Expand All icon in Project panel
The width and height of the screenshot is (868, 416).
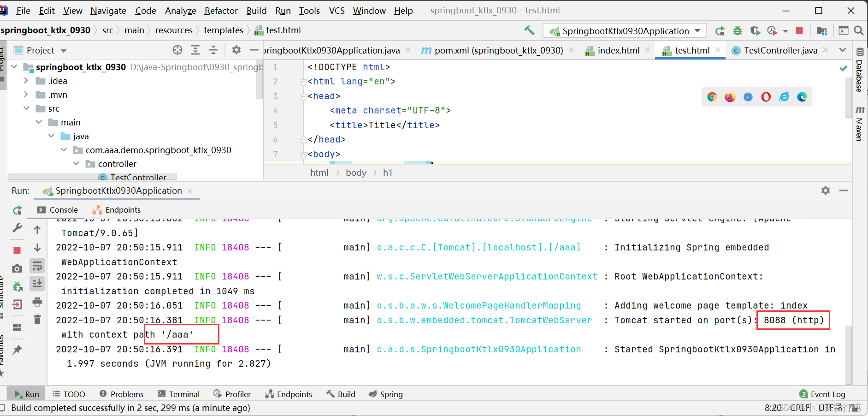coord(195,50)
